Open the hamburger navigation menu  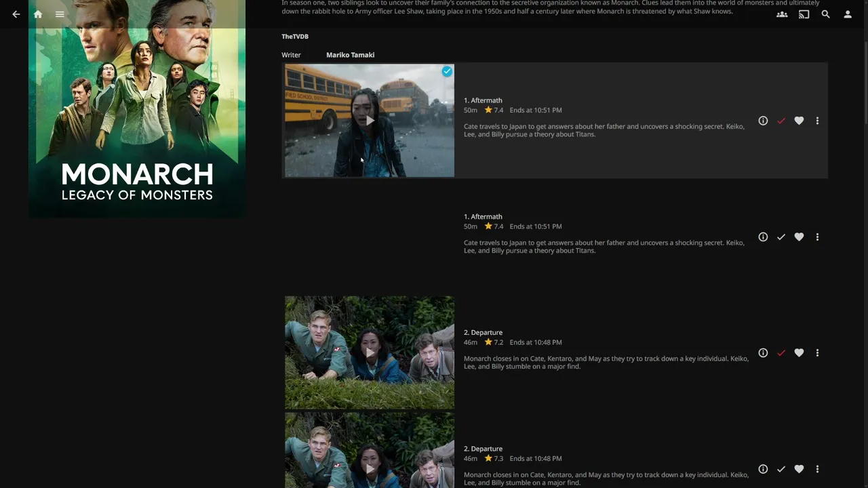(x=60, y=14)
